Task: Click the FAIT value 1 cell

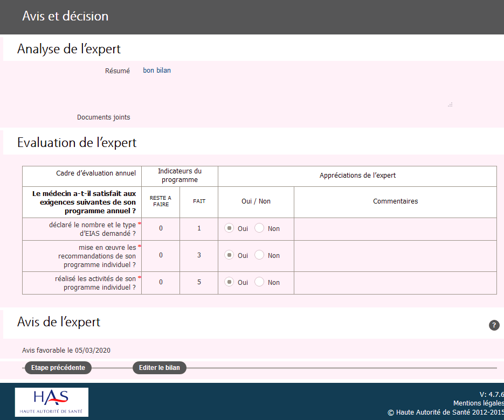Action: tap(199, 228)
